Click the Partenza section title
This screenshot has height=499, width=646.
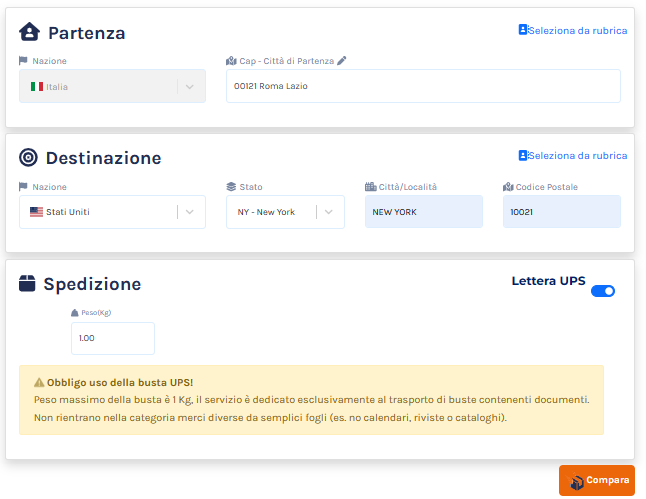(87, 33)
